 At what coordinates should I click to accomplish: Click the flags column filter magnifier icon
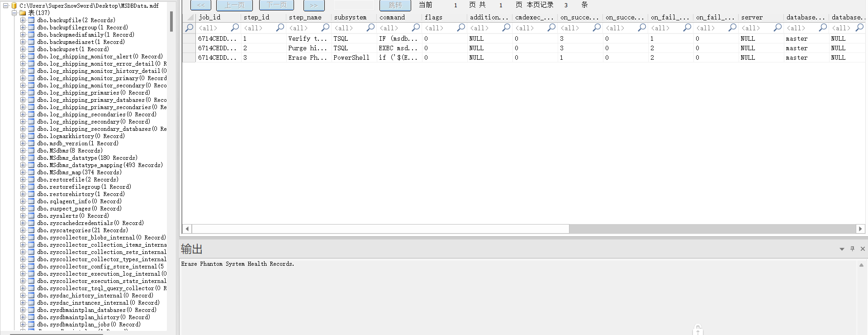461,28
